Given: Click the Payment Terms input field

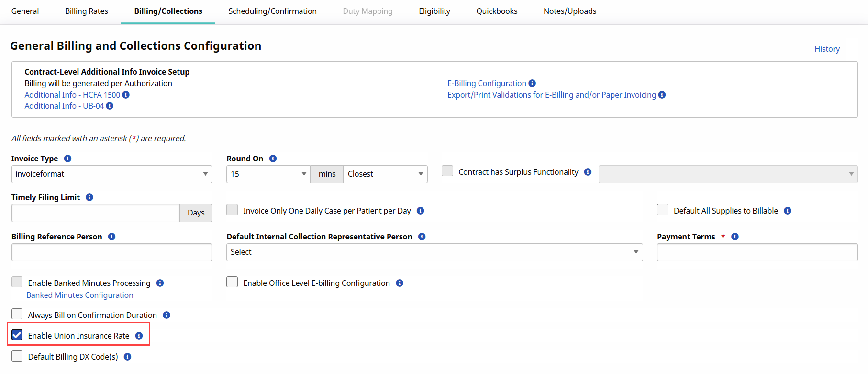Looking at the screenshot, I should coord(757,252).
